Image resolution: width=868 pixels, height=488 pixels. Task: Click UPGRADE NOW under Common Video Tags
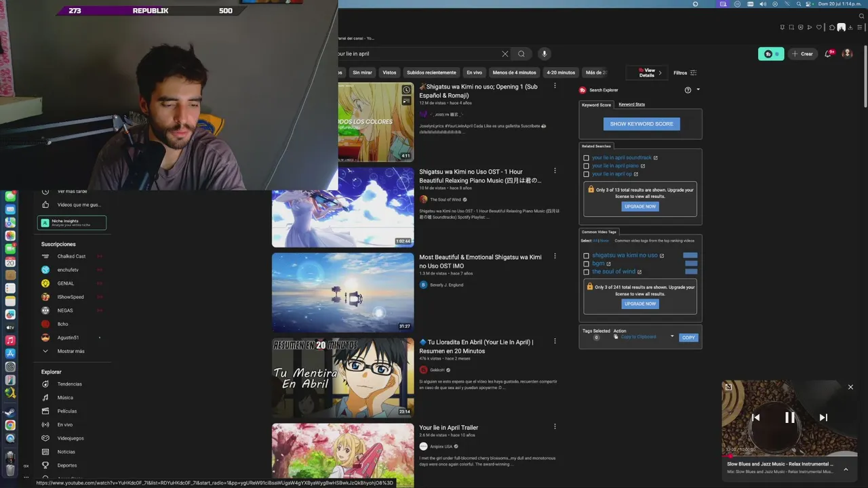coord(640,304)
